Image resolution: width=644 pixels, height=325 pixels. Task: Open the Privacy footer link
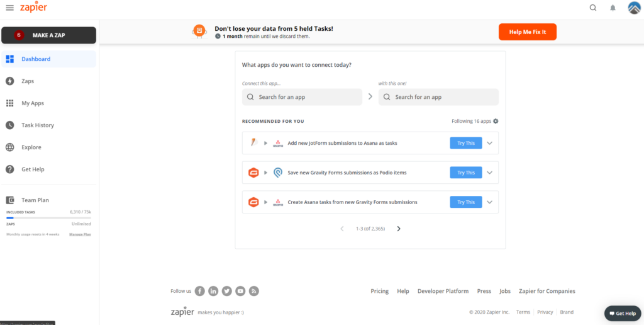coord(545,312)
